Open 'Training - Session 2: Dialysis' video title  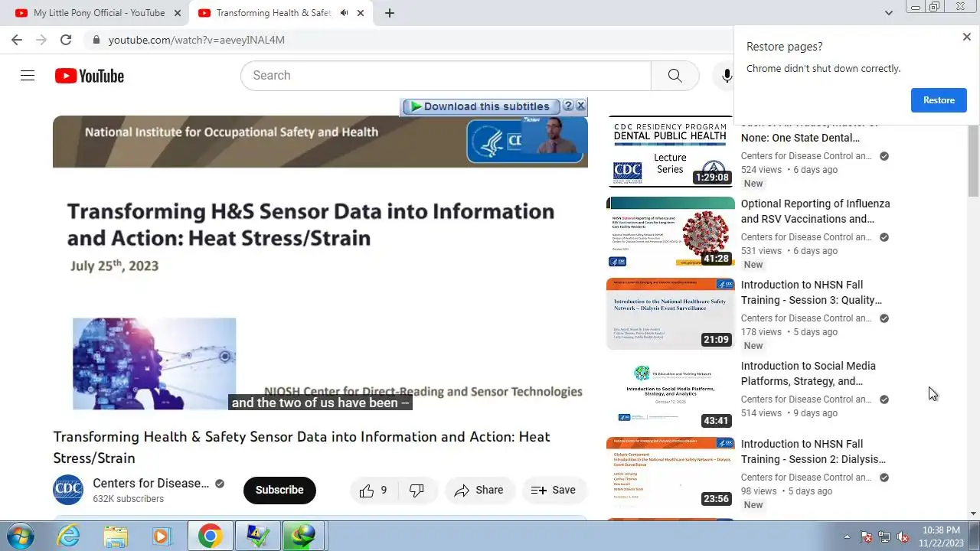click(813, 452)
